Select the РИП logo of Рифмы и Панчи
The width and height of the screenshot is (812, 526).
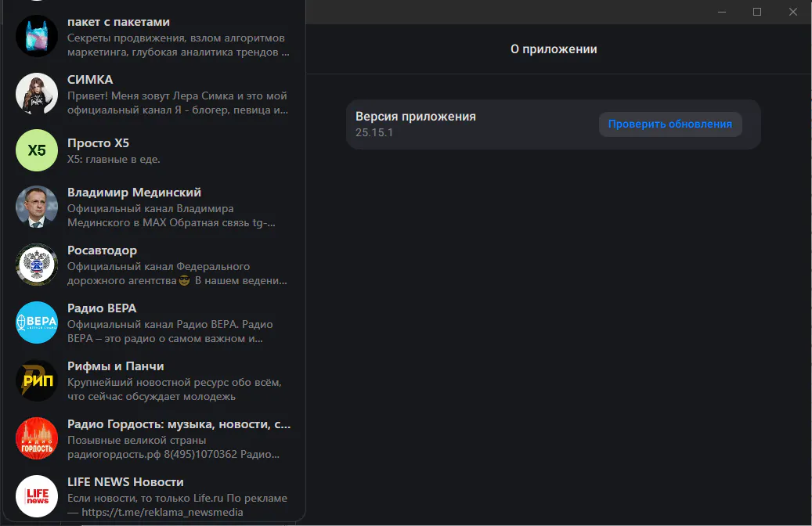click(x=37, y=380)
